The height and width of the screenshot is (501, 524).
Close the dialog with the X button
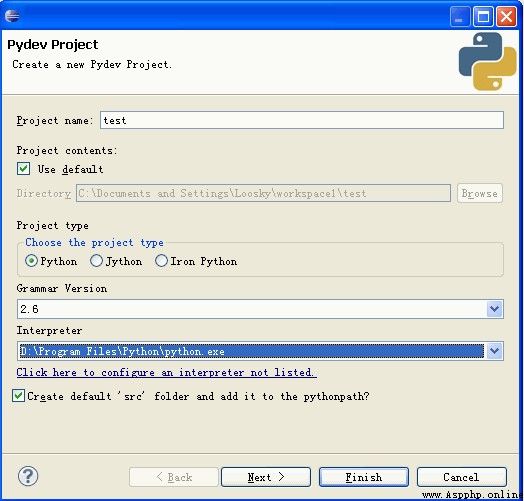[x=506, y=16]
